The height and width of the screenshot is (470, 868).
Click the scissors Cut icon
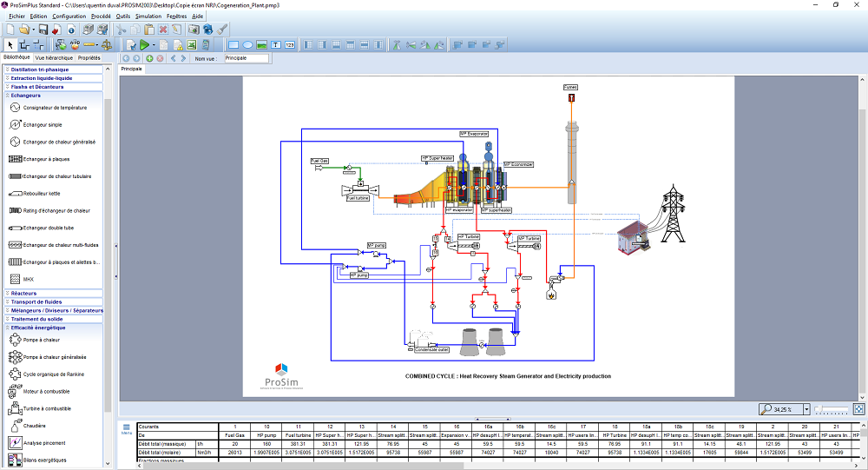click(x=122, y=29)
